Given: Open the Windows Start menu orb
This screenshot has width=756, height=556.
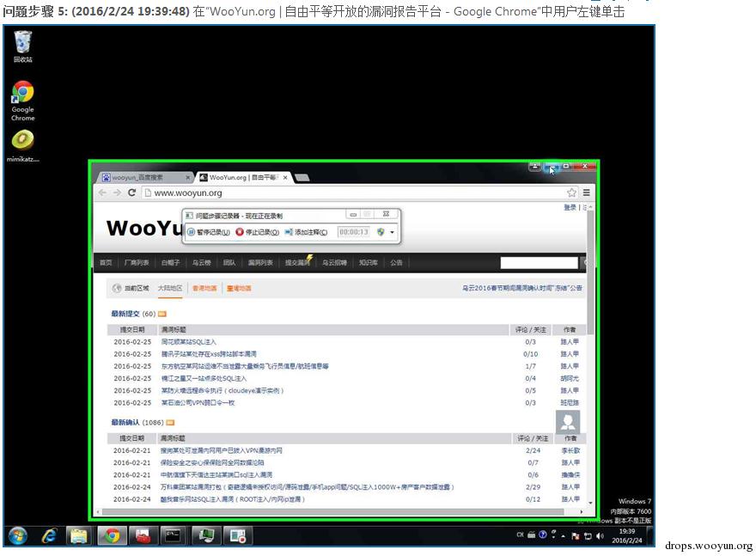Looking at the screenshot, I should click(x=18, y=535).
